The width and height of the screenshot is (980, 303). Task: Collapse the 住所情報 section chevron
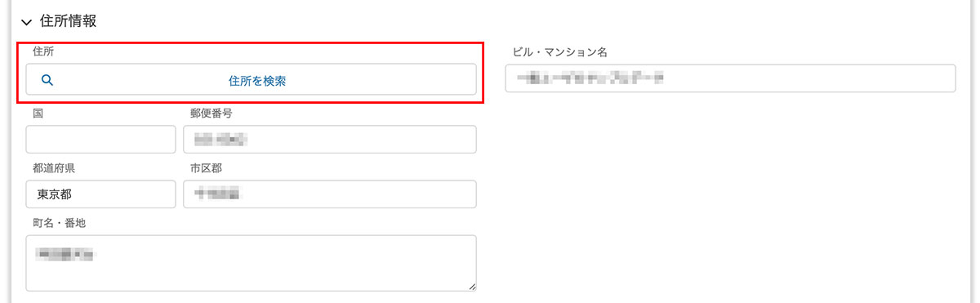(x=26, y=23)
